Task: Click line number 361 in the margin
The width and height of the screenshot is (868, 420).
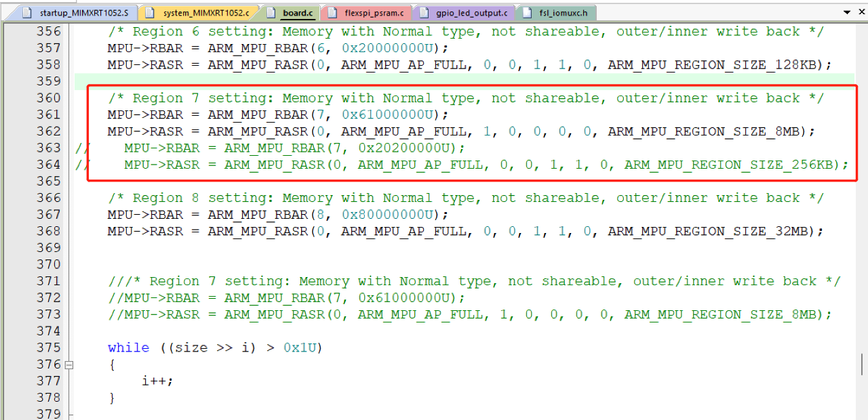Action: 48,114
